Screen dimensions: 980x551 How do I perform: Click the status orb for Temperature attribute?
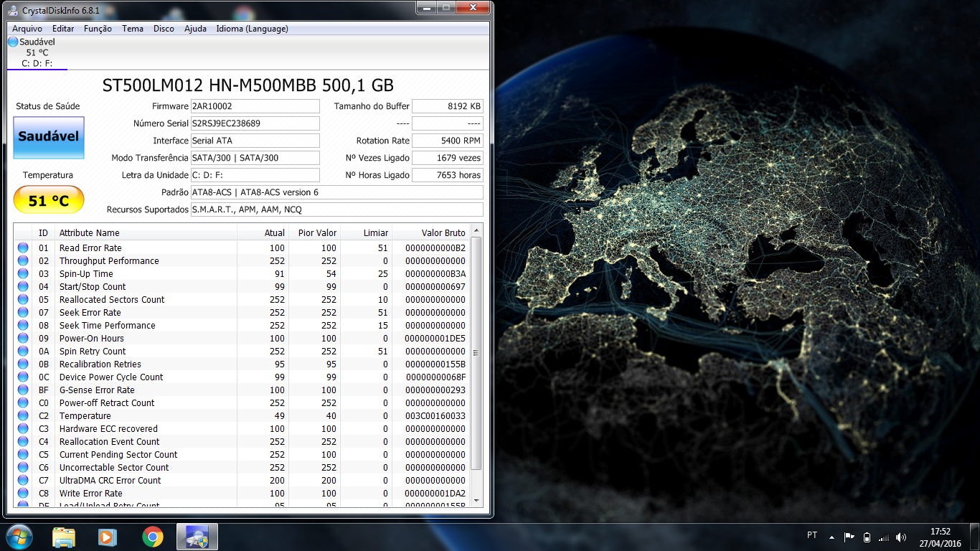(23, 415)
